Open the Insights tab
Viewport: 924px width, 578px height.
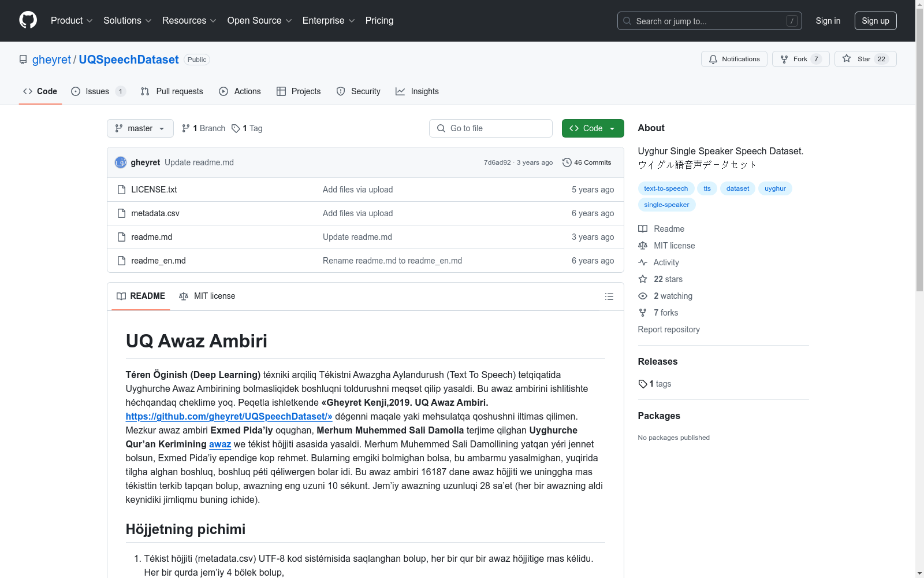(417, 91)
